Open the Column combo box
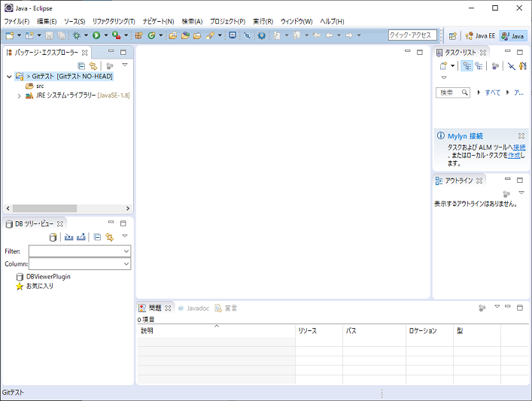 point(80,263)
